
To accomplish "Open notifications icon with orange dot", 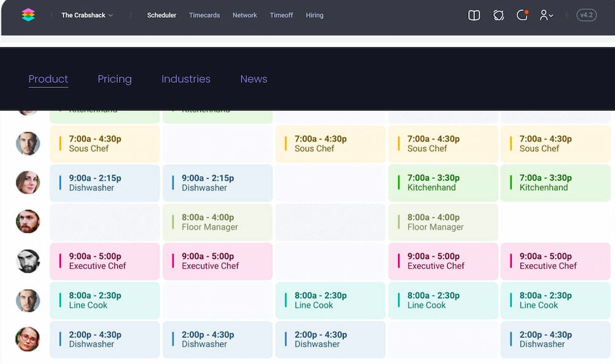I will (522, 15).
